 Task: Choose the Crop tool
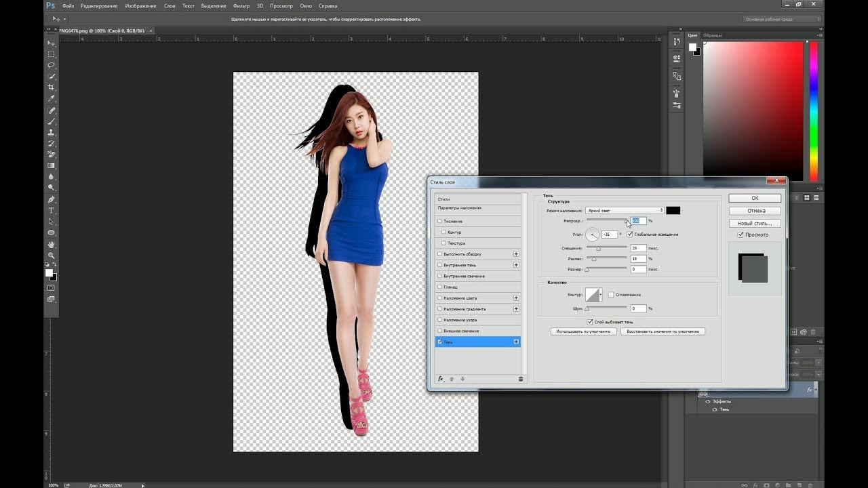click(52, 88)
